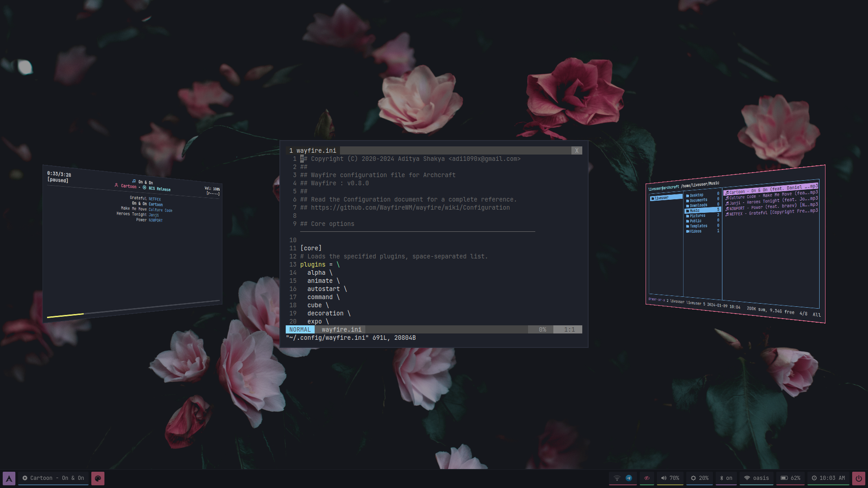The width and height of the screenshot is (868, 488).
Task: Click the brightness 20% module
Action: coord(699,478)
